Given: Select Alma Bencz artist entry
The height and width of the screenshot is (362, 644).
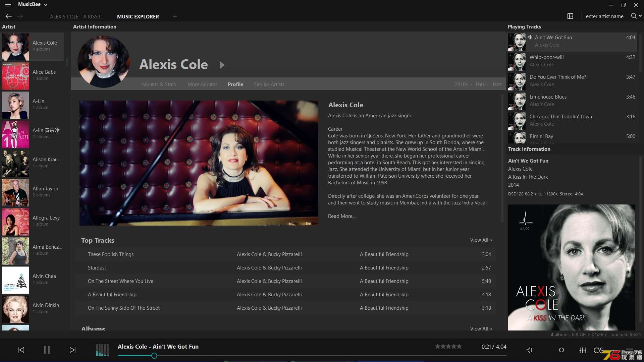Looking at the screenshot, I should [x=33, y=251].
